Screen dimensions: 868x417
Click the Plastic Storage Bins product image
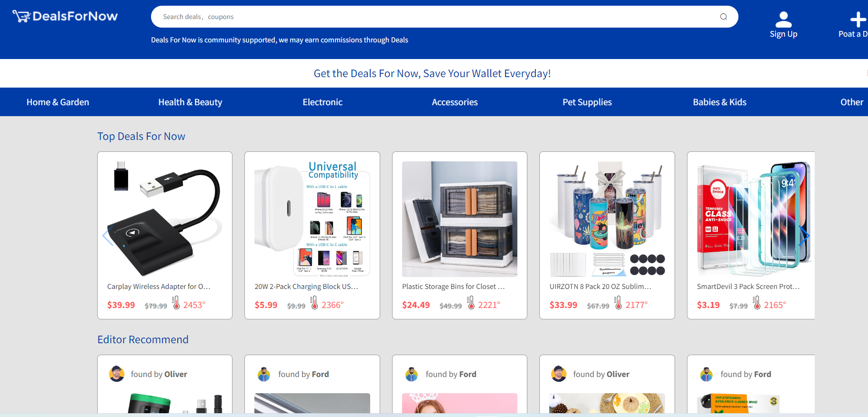click(x=460, y=219)
